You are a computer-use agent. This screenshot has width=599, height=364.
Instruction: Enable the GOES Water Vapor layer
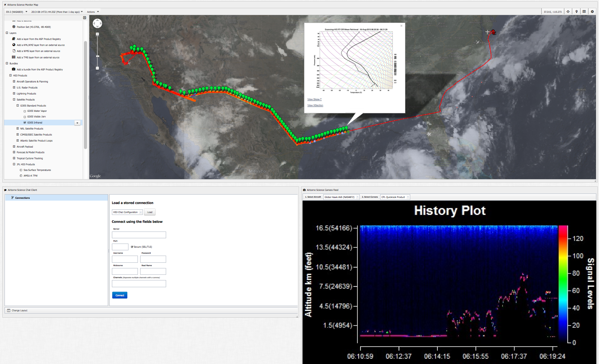pos(25,111)
